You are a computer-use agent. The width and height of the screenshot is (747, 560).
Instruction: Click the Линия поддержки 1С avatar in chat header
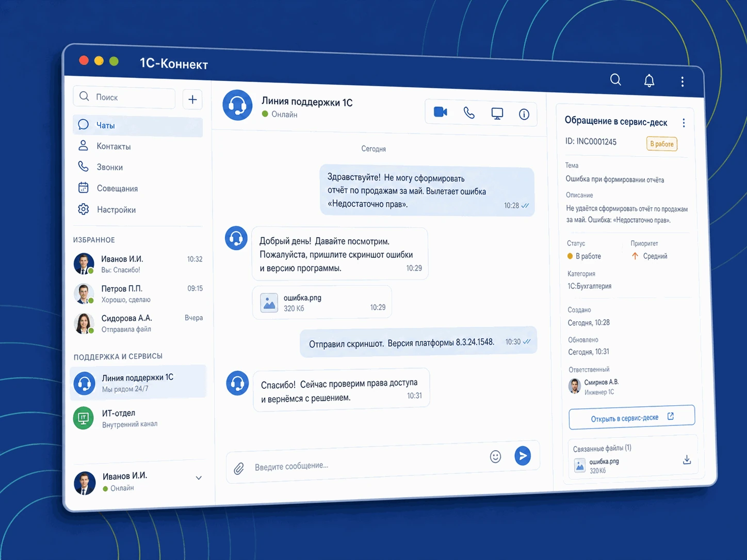tap(237, 105)
